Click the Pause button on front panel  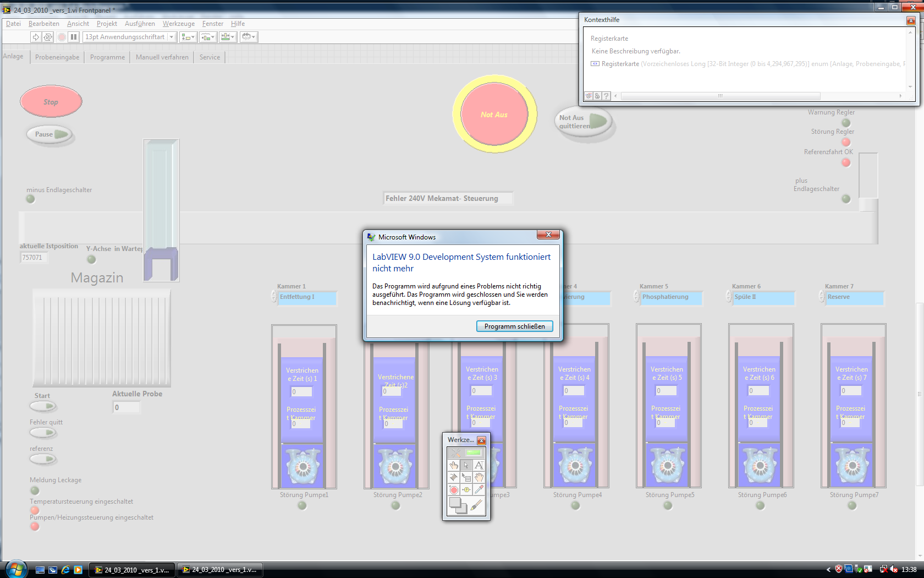coord(50,134)
